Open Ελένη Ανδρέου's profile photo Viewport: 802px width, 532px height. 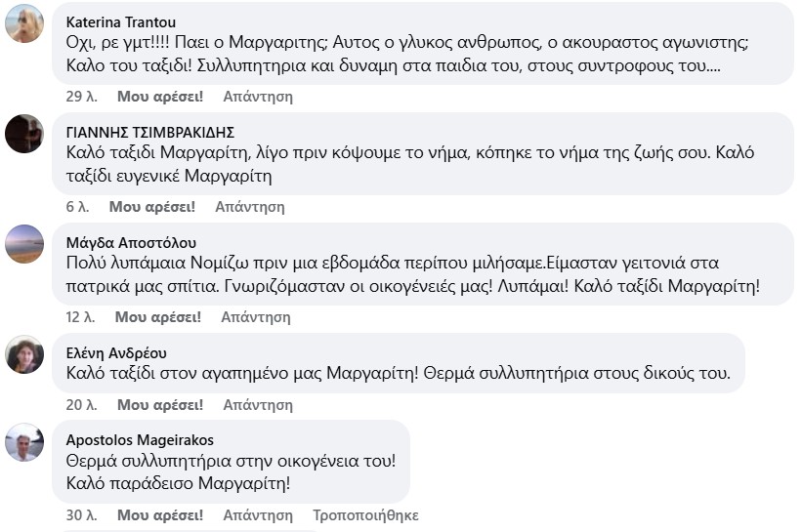[24, 354]
